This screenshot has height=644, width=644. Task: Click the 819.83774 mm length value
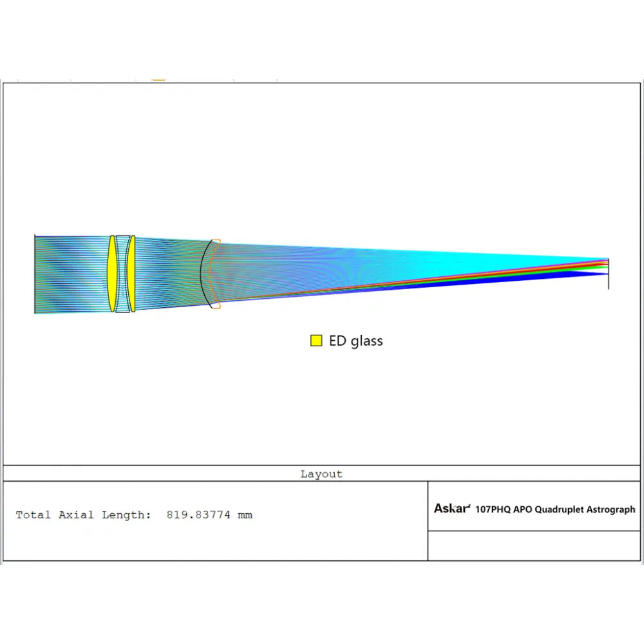209,515
